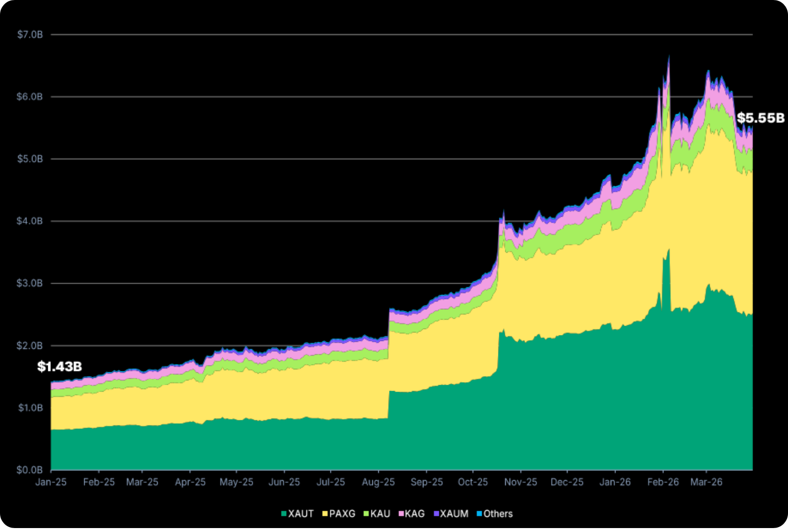This screenshot has width=788, height=532.
Task: Click the Jul-25 x-axis label
Action: click(330, 482)
